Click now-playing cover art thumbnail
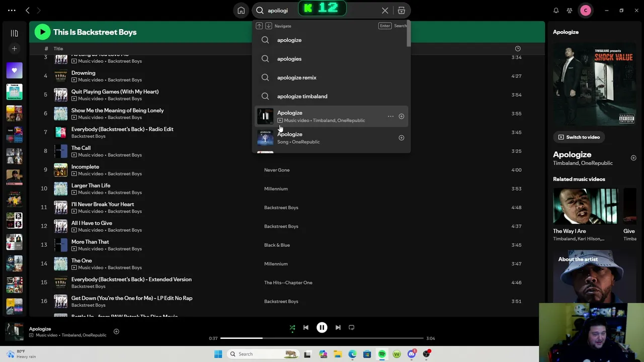This screenshot has height=362, width=644. [x=14, y=331]
